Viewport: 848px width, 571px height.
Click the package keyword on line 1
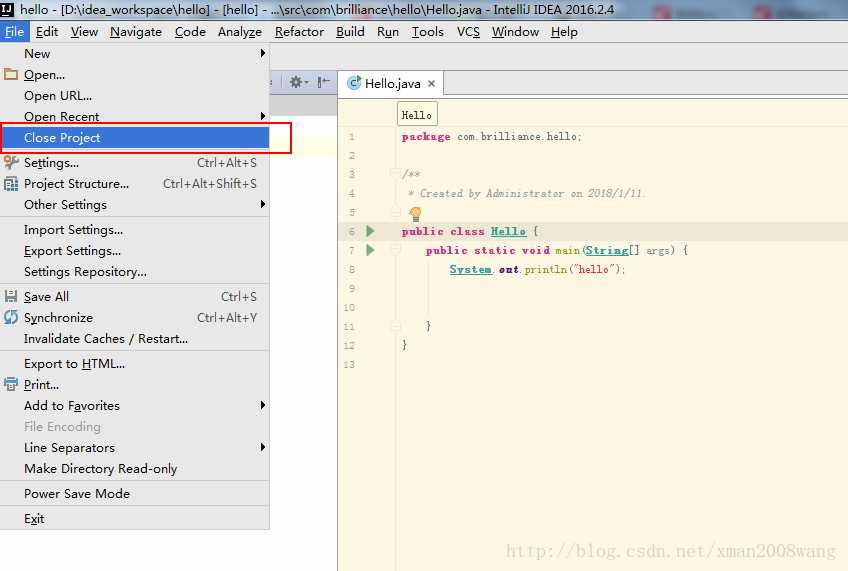click(x=426, y=137)
